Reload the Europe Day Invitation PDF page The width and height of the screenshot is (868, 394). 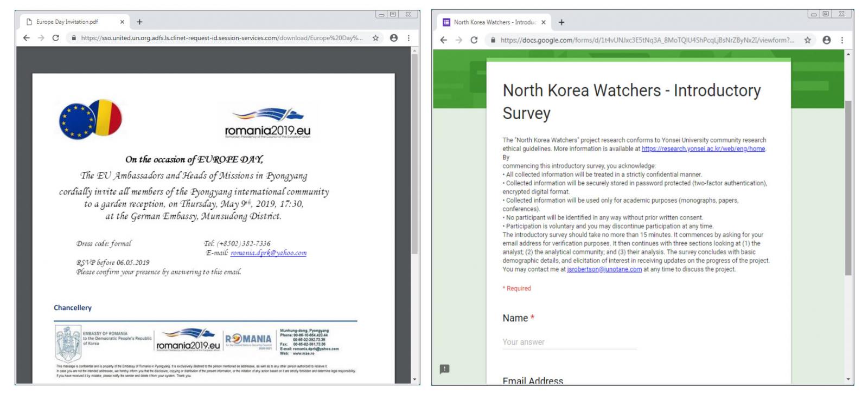[x=55, y=38]
